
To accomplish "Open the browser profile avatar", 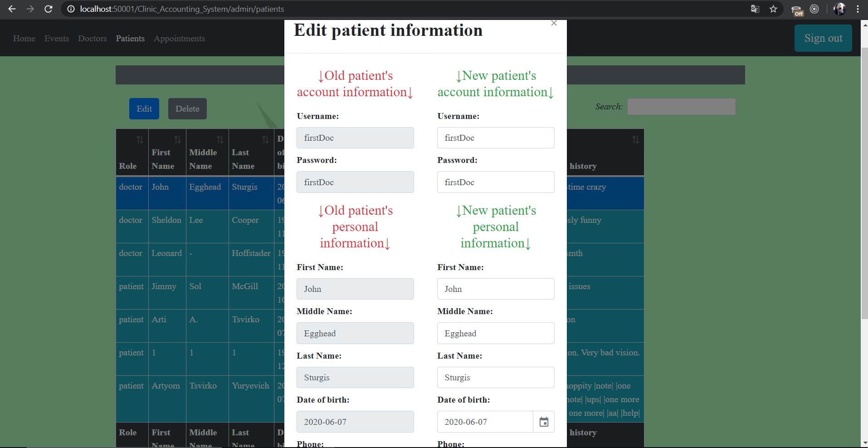I will click(x=839, y=9).
